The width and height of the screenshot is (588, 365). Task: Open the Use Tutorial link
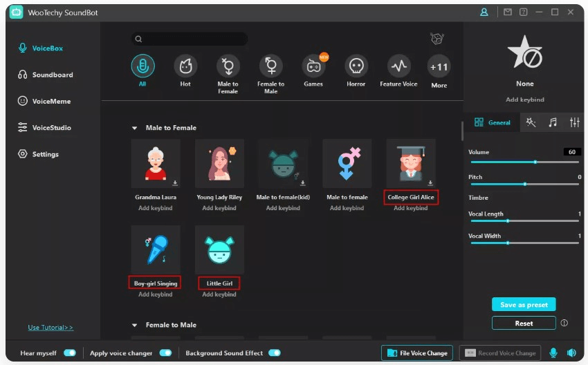click(x=50, y=328)
